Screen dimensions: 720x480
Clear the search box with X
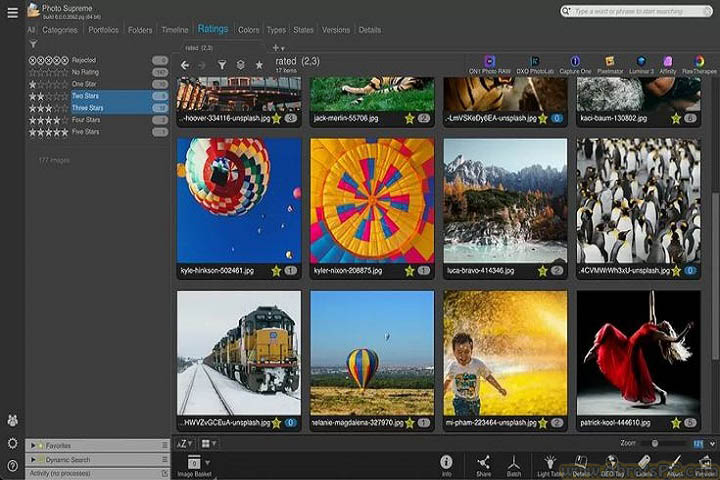point(707,11)
